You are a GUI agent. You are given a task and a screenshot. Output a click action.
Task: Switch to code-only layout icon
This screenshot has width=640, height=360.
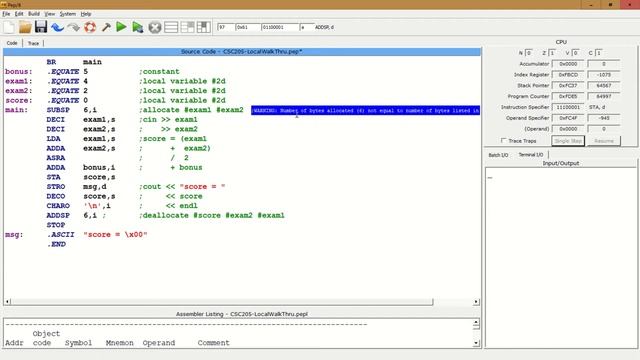(x=171, y=27)
